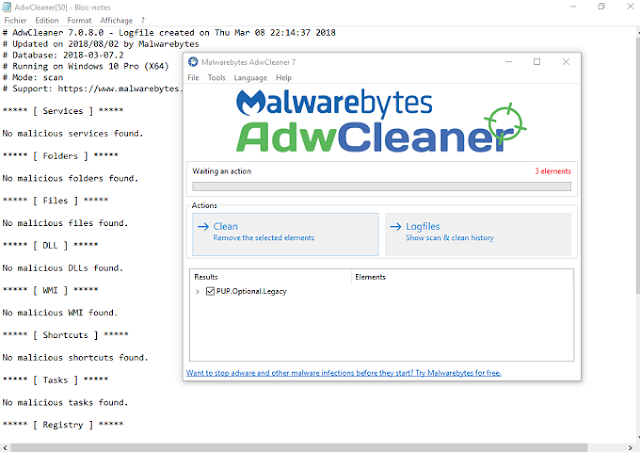Follow the Try Malwarebytes for free link
The height and width of the screenshot is (452, 640).
tap(343, 373)
